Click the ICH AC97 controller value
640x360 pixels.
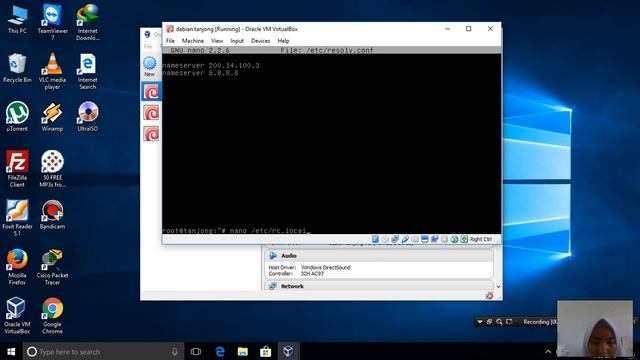tap(312, 273)
